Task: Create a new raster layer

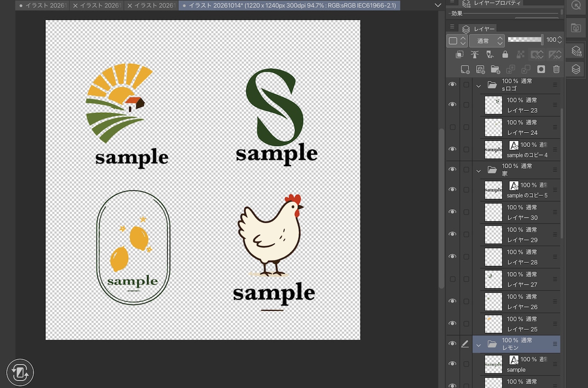Action: point(465,69)
